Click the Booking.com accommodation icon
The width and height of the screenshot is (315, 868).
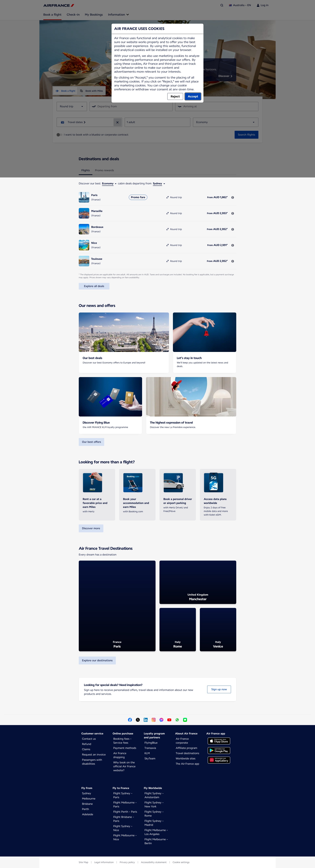[133, 483]
